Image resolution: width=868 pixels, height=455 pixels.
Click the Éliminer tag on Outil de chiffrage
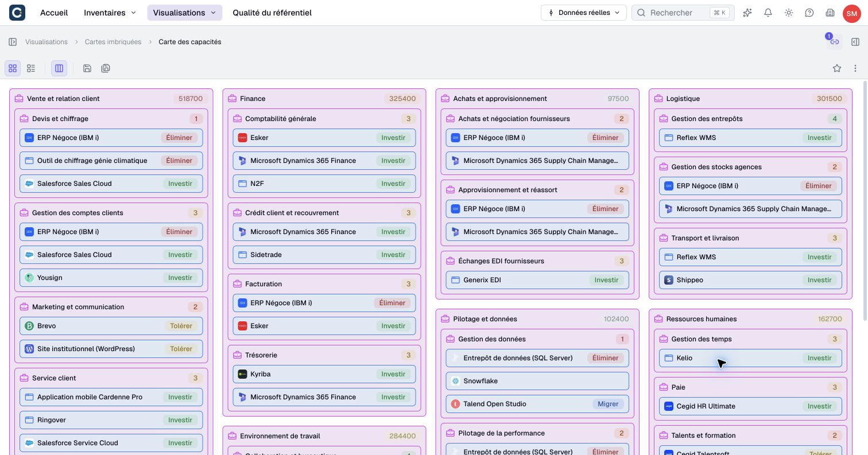[x=179, y=161]
